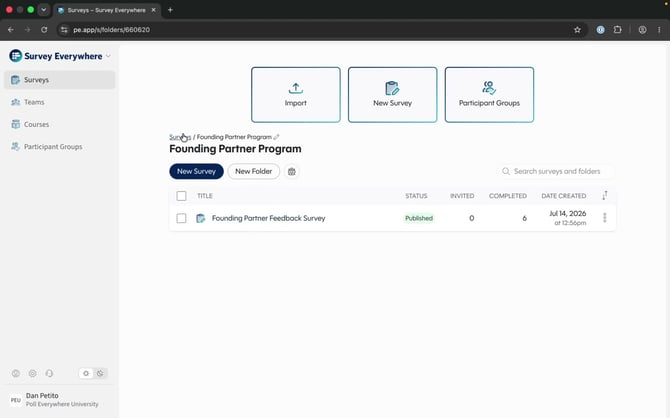Click the PEU avatar
670x418 pixels.
[16, 400]
